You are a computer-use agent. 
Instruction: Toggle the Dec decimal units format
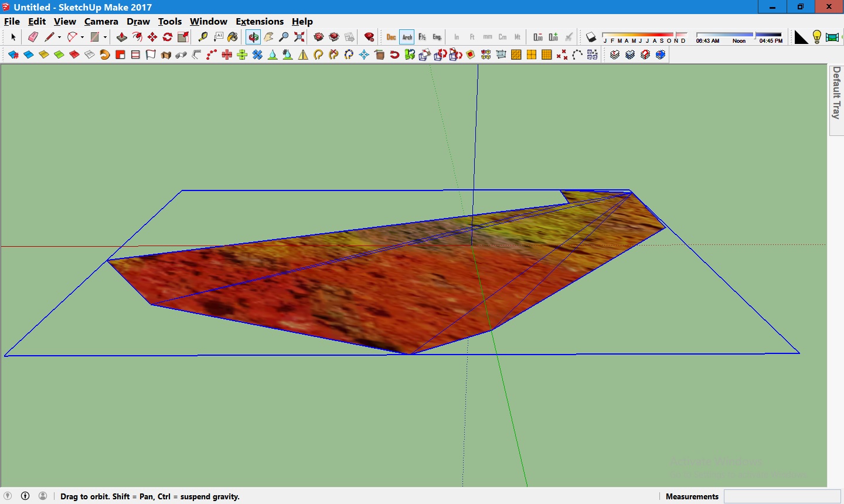click(x=392, y=37)
